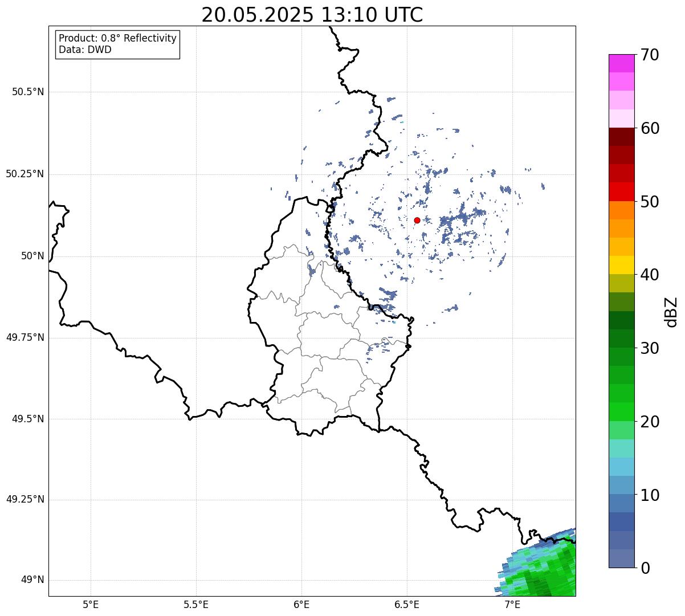
Task: Click the 5°E longitude label
Action: 91,605
